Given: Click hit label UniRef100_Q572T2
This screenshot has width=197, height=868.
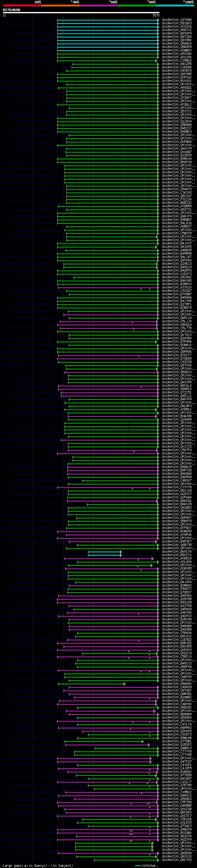Looking at the screenshot, I should coord(177,111).
